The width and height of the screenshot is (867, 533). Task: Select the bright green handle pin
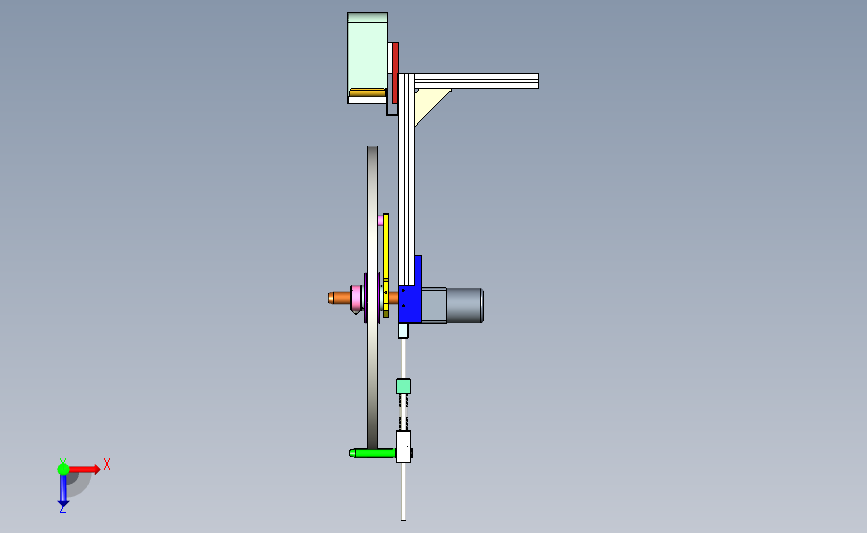tap(373, 453)
